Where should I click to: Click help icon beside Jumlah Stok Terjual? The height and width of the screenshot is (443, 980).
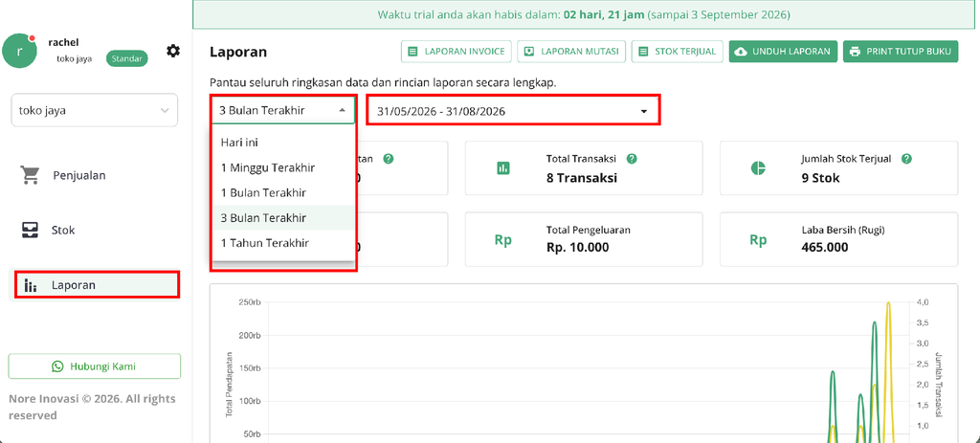pyautogui.click(x=907, y=159)
